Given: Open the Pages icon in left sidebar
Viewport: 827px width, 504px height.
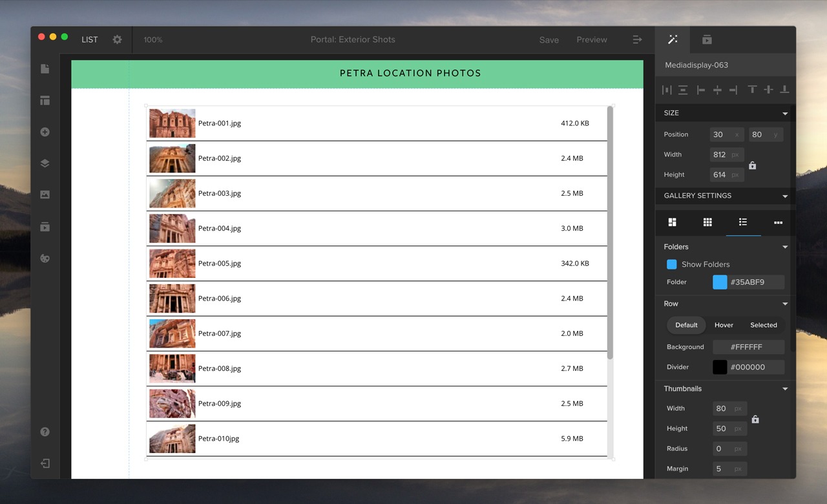Looking at the screenshot, I should point(45,68).
